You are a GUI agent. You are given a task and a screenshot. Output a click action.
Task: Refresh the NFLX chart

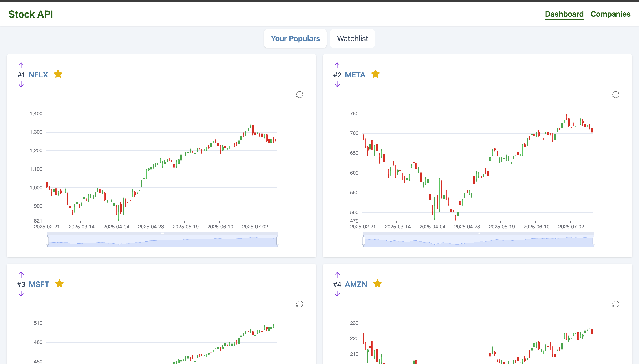(299, 95)
